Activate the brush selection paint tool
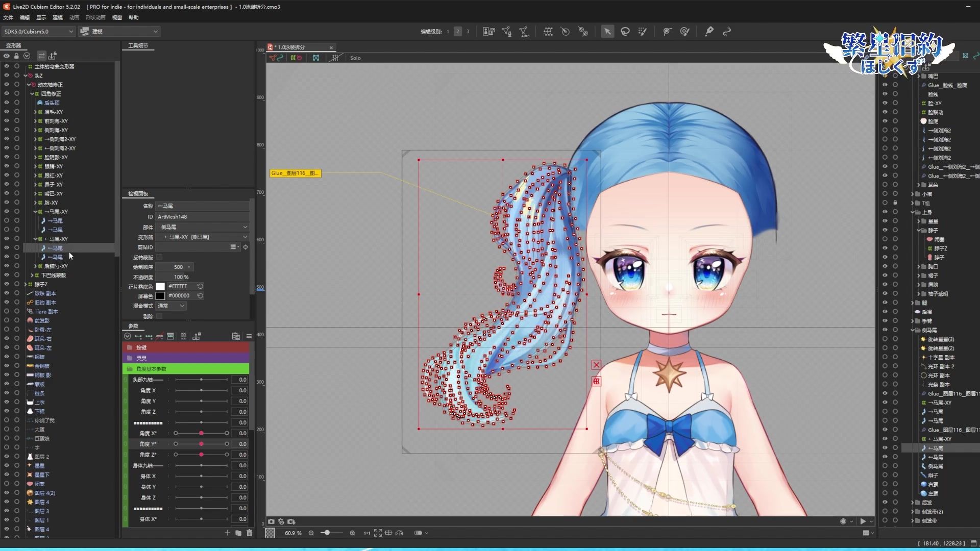980x551 pixels. click(643, 32)
